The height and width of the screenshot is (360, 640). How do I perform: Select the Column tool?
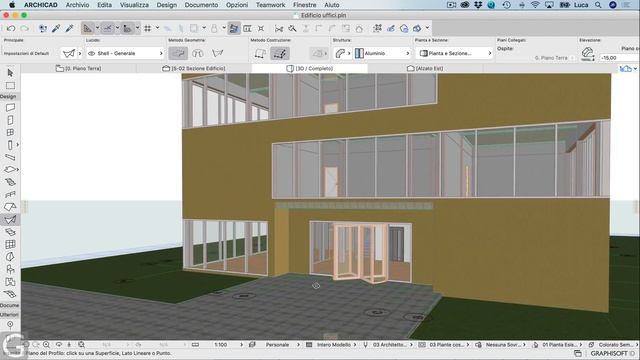point(10,145)
